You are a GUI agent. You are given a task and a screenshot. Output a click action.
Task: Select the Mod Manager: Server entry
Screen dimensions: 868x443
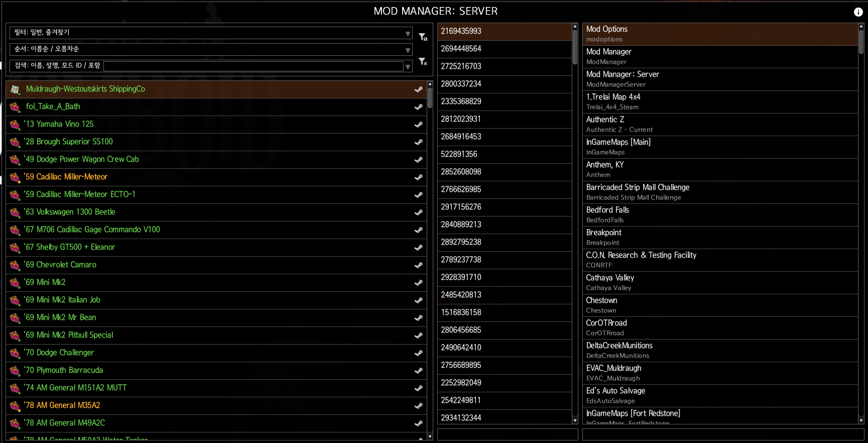click(720, 79)
